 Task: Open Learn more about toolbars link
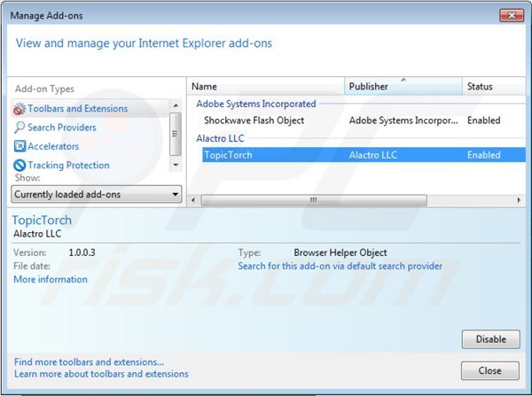coord(101,374)
